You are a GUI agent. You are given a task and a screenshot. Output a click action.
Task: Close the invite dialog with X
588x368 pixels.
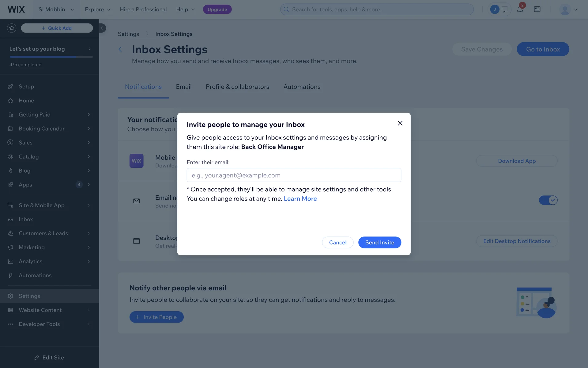[x=400, y=123]
